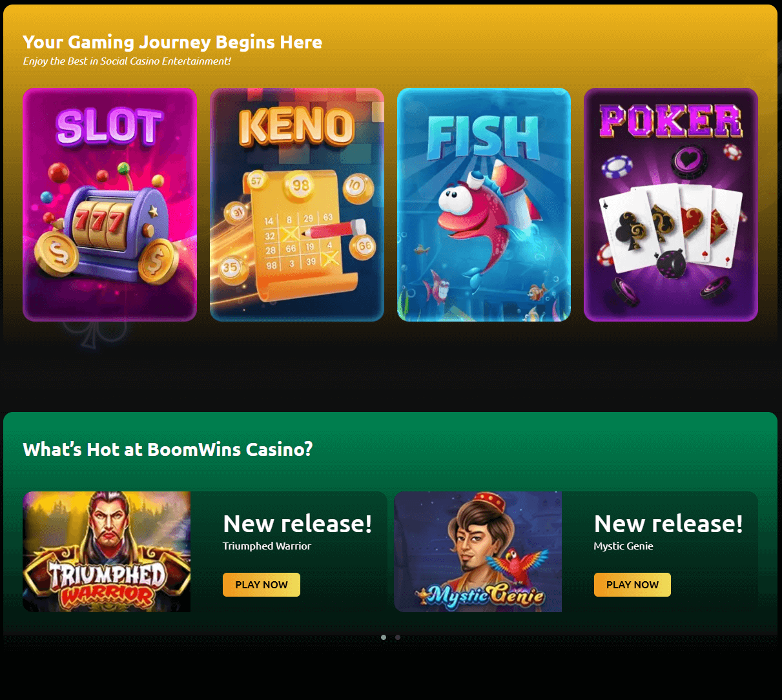The height and width of the screenshot is (700, 782).
Task: Play Triumphed Warrior with Play Now button
Action: [x=262, y=584]
